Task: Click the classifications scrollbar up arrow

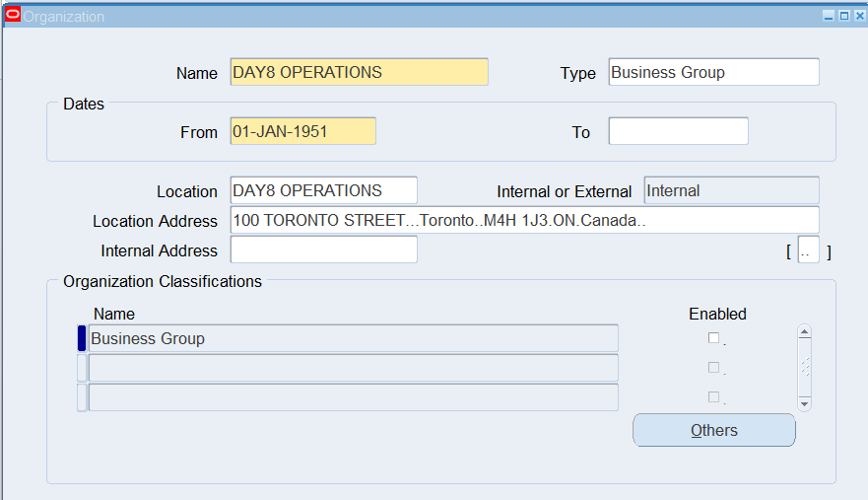Action: pos(804,332)
